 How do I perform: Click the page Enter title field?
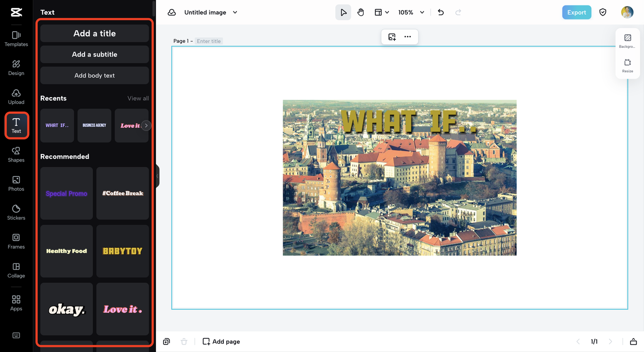click(x=209, y=41)
